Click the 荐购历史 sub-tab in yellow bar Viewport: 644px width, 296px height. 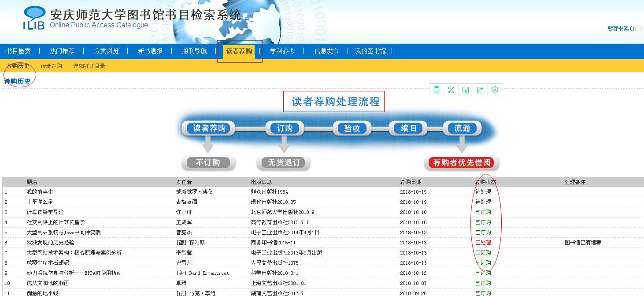(x=18, y=66)
